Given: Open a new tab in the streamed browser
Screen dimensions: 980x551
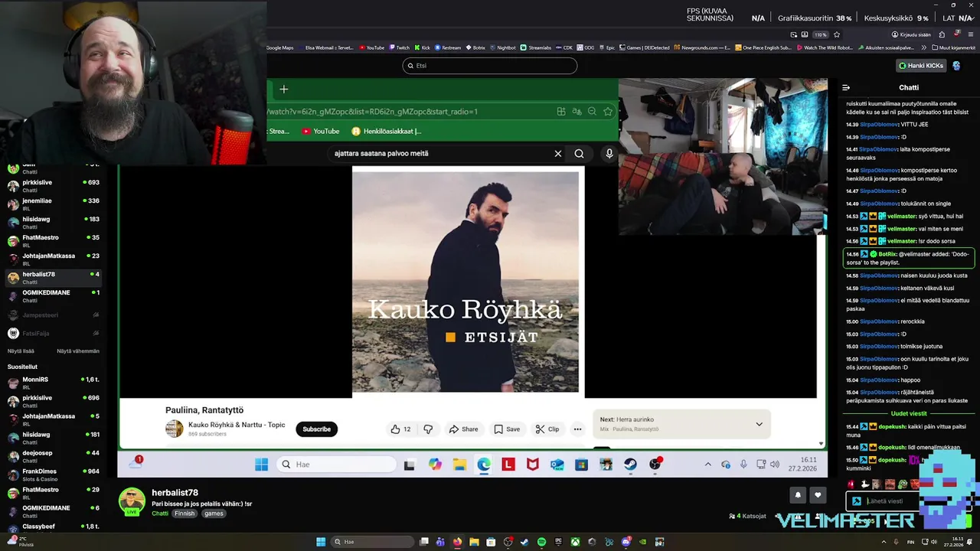Looking at the screenshot, I should tap(283, 90).
